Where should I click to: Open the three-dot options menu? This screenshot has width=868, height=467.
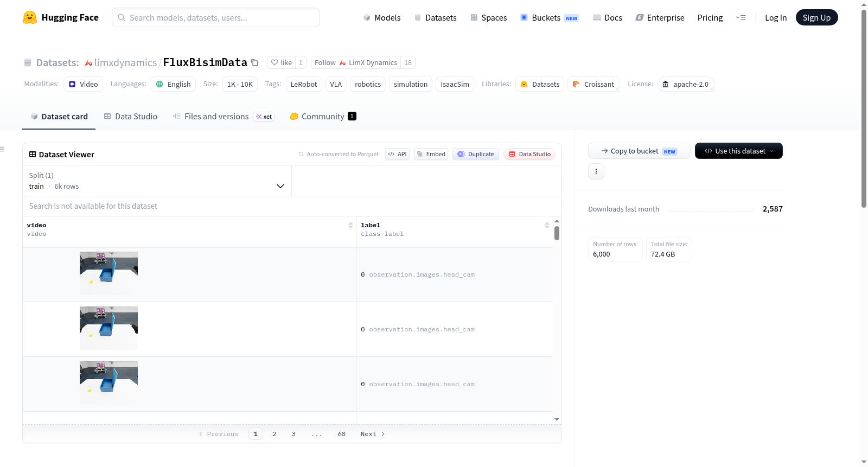click(x=596, y=171)
